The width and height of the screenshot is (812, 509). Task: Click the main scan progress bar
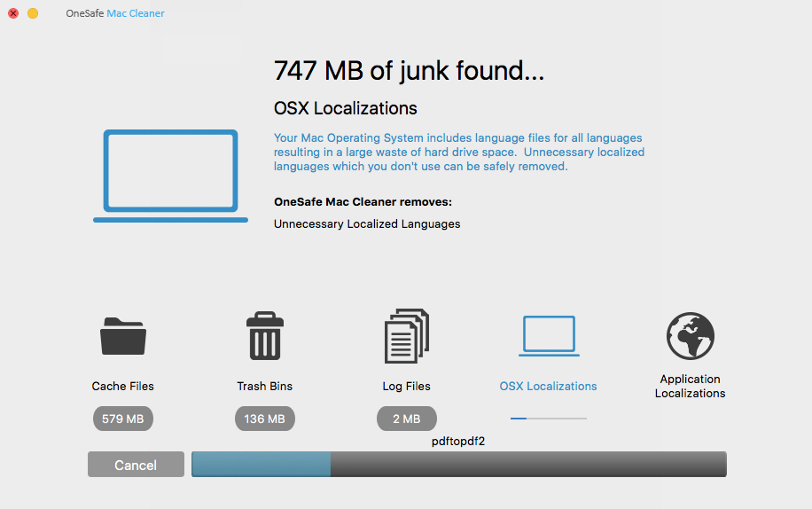(x=459, y=464)
